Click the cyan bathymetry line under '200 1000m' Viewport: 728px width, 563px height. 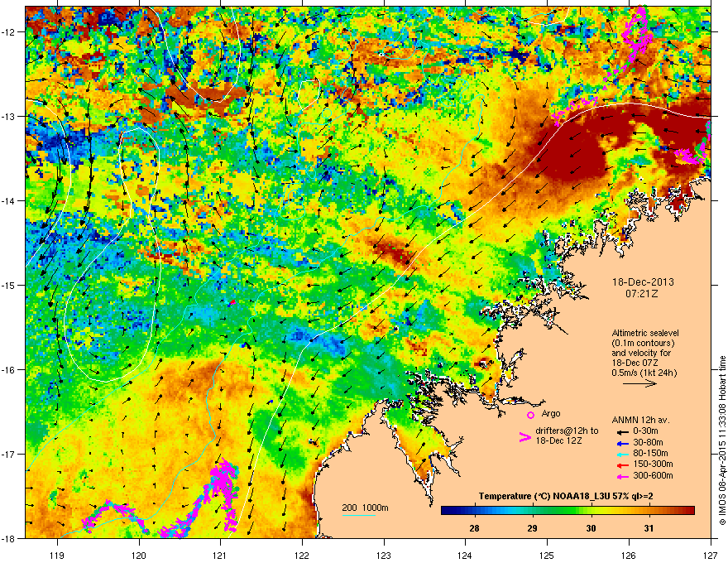[x=359, y=515]
